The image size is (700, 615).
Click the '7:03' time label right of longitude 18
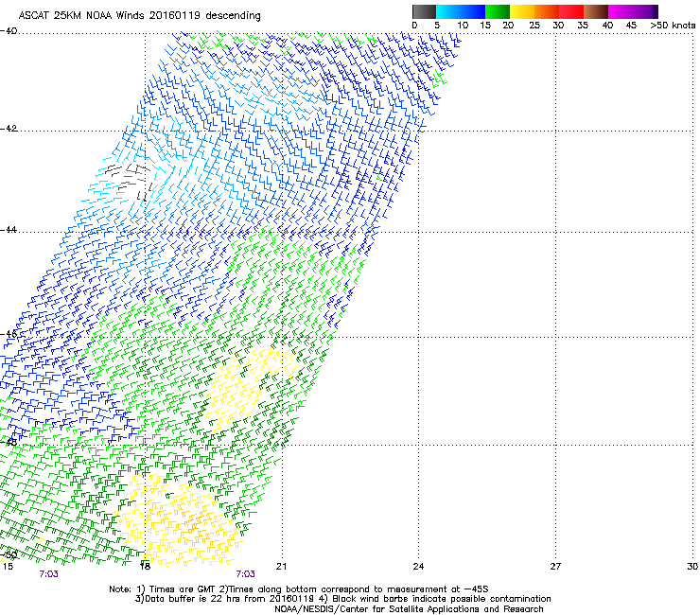[246, 574]
